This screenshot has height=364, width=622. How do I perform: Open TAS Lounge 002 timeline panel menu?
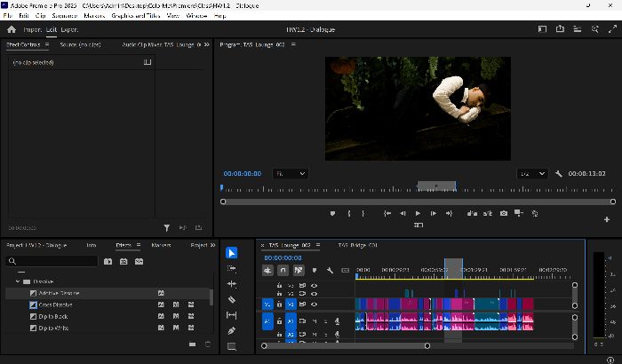[318, 245]
